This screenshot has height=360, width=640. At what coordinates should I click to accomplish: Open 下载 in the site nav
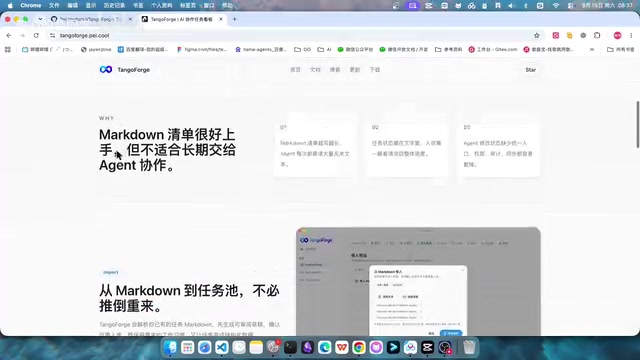[375, 70]
